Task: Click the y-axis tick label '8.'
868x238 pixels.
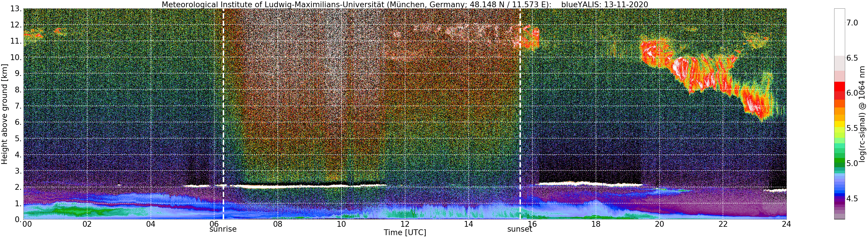Action: point(18,90)
